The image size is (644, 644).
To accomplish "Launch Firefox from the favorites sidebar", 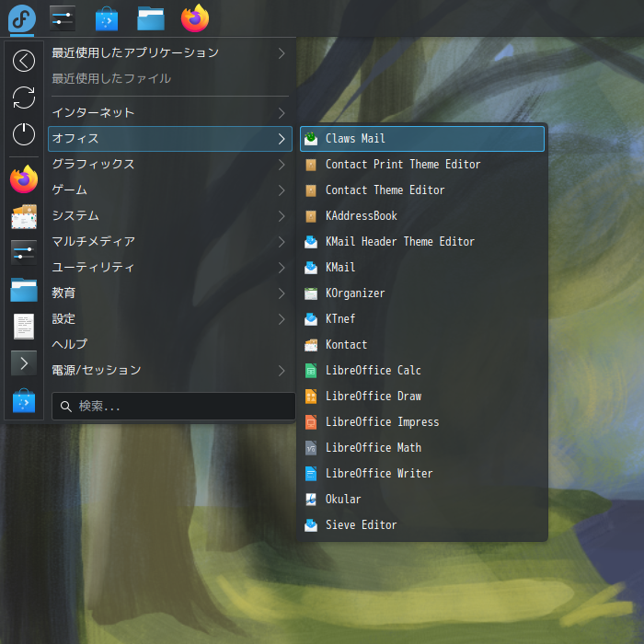I will pos(24,179).
